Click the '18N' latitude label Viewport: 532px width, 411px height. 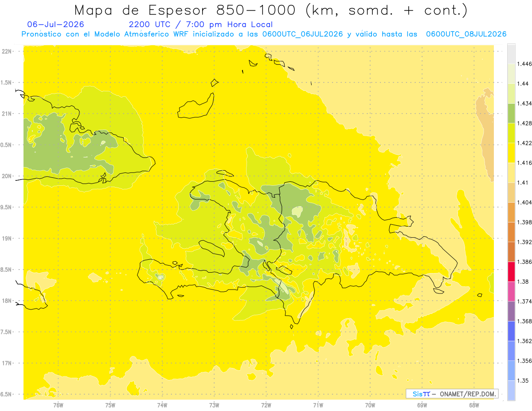[x=7, y=301]
